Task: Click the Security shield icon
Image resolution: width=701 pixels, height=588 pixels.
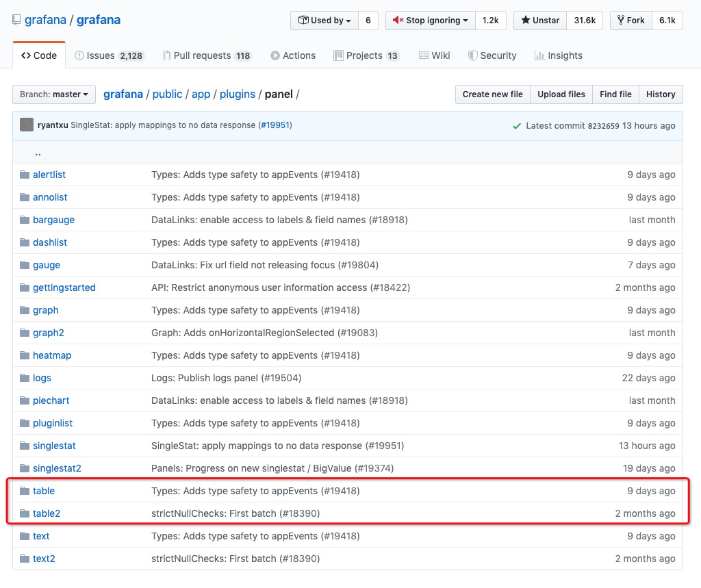Action: click(x=472, y=55)
